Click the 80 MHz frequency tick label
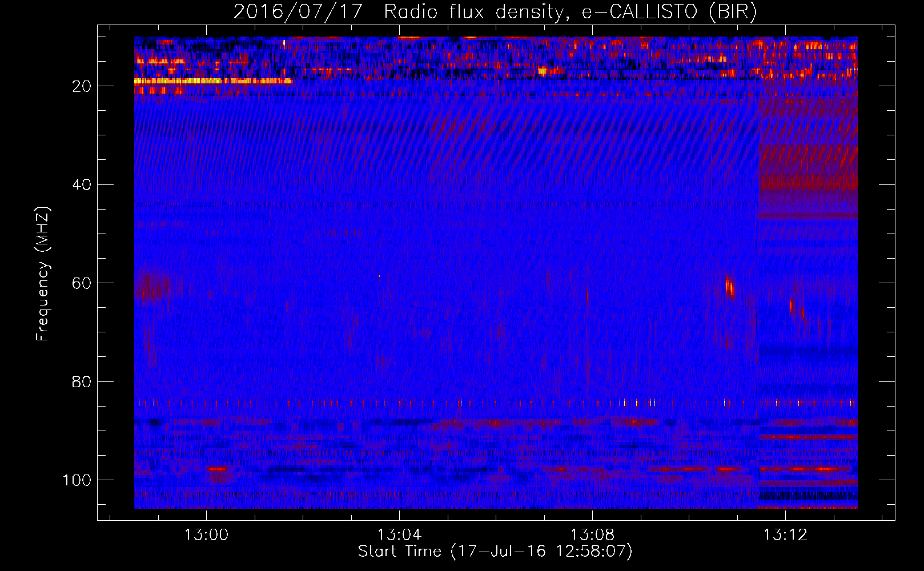 (x=82, y=381)
